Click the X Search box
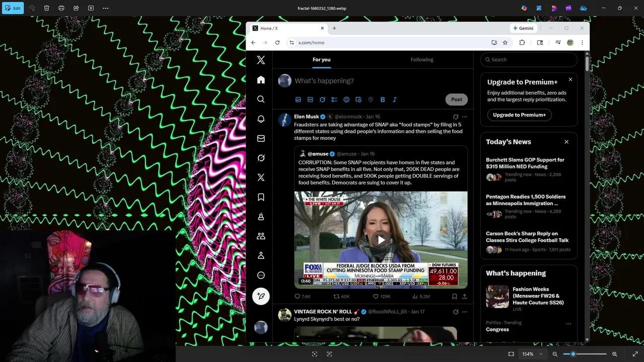This screenshot has height=362, width=644. click(x=528, y=59)
